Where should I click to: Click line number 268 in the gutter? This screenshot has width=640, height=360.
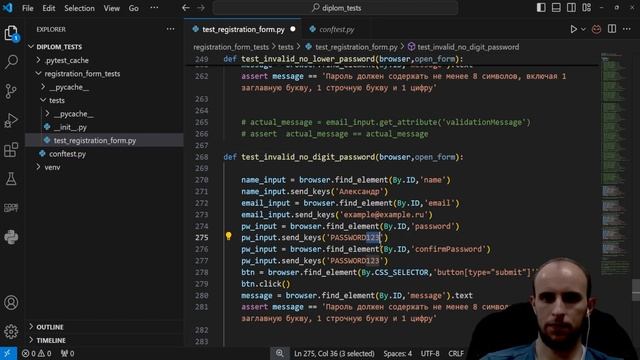201,157
